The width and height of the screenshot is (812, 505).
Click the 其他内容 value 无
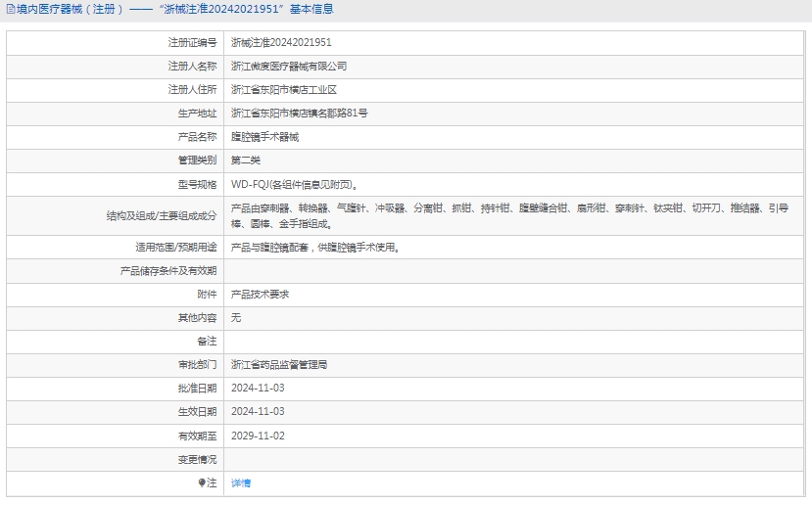click(235, 318)
